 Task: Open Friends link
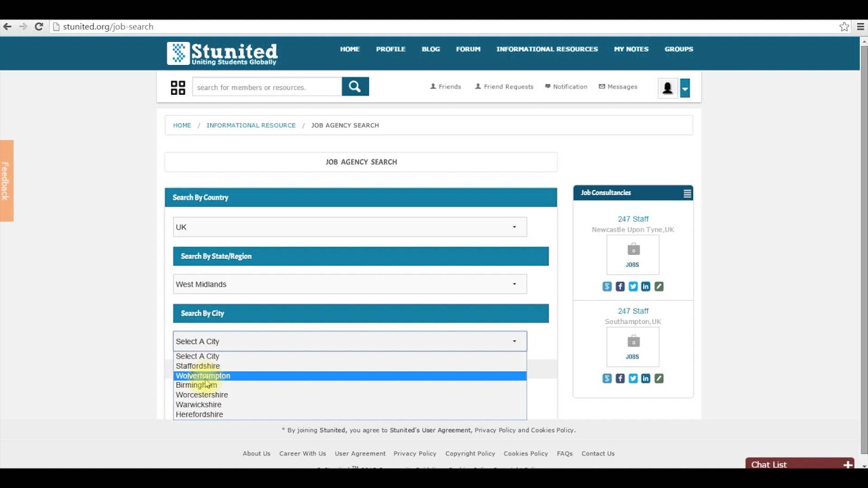446,87
